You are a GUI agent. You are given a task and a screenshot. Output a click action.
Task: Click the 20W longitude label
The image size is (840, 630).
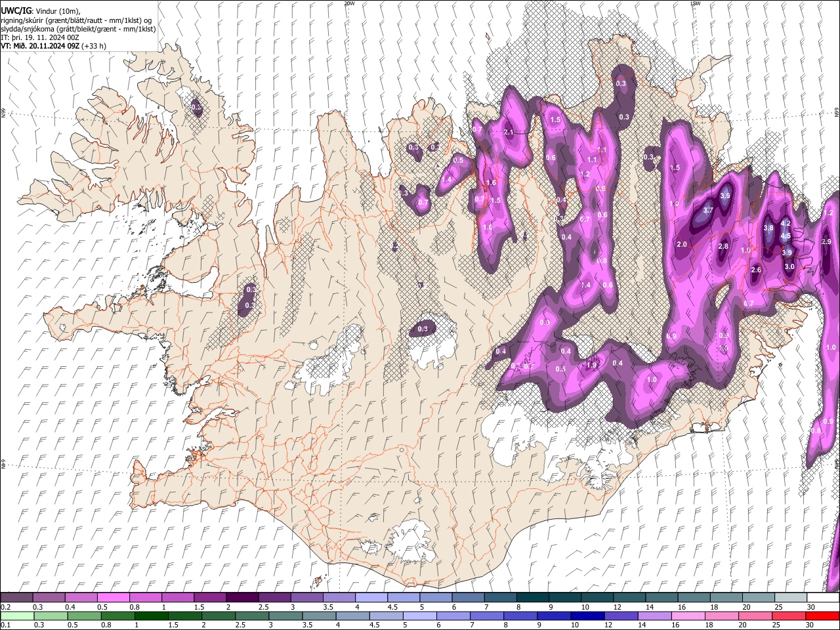pyautogui.click(x=349, y=3)
